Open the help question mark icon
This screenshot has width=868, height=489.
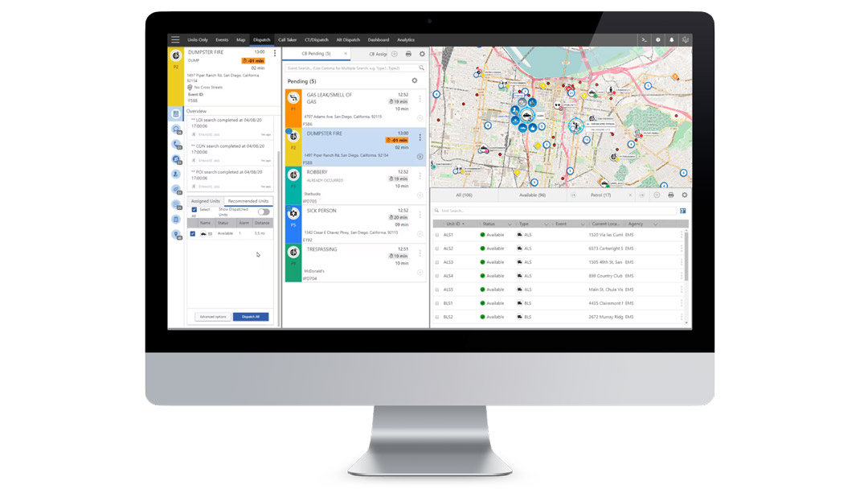tap(658, 39)
